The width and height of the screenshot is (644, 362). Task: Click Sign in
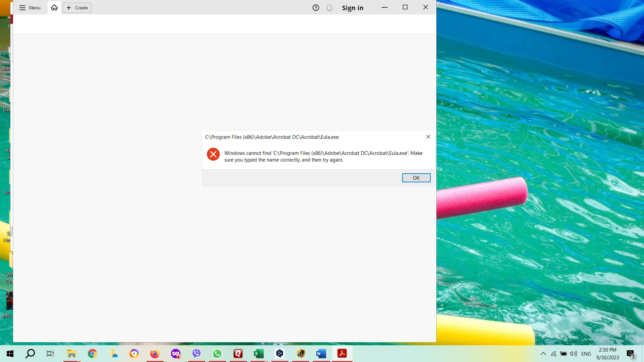click(353, 8)
